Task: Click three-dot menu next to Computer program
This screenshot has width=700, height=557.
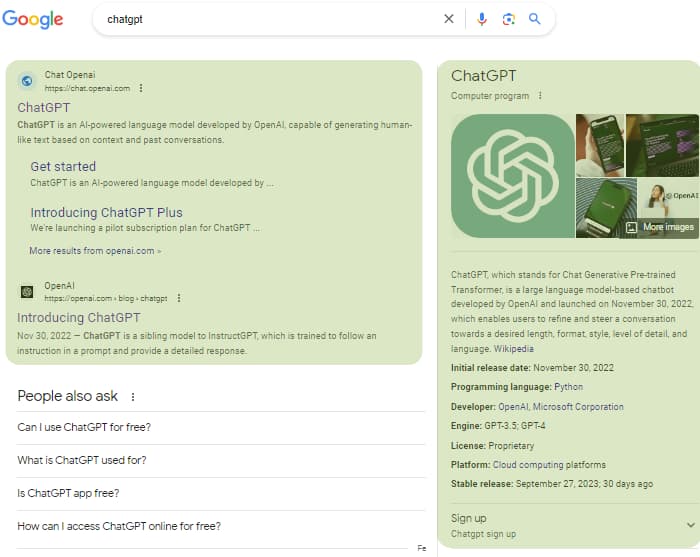Action: 540,96
